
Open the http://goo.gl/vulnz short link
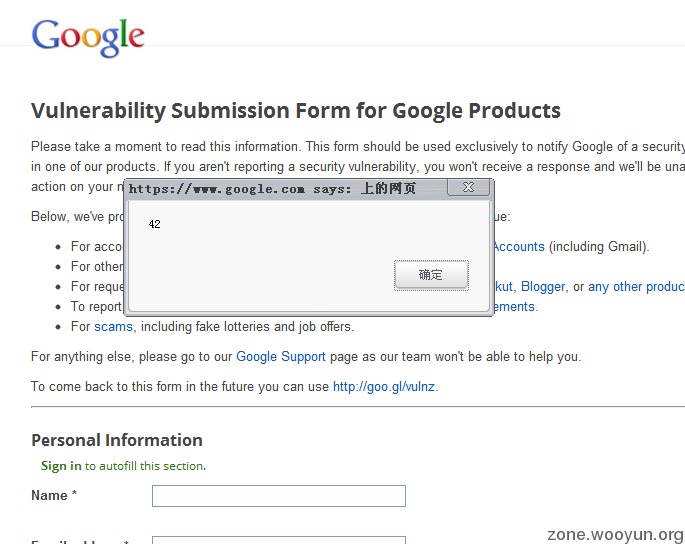click(384, 386)
